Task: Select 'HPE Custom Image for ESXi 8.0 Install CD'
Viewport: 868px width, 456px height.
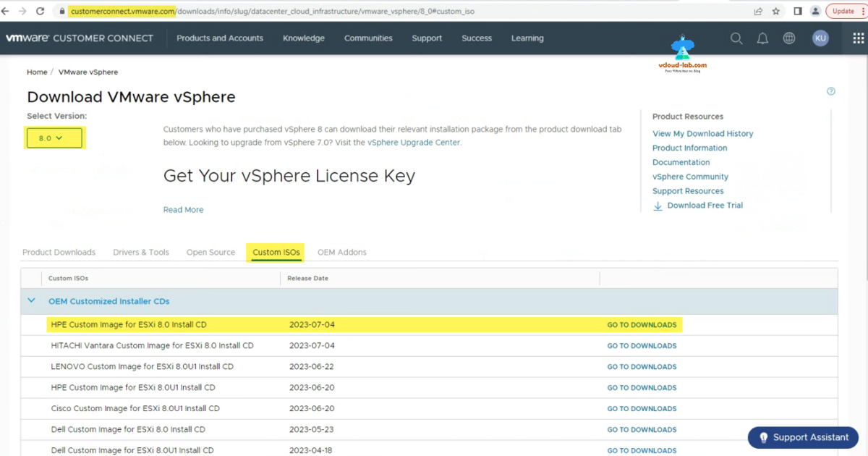Action: tap(129, 325)
